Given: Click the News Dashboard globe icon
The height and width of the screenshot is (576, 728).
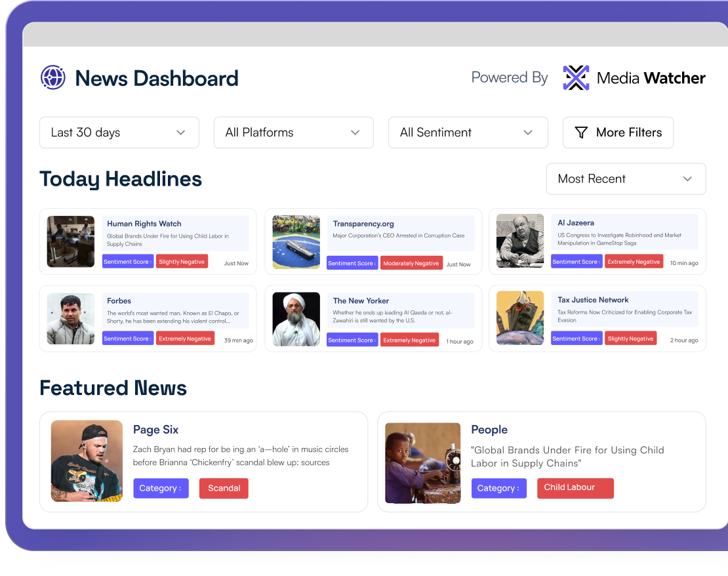Looking at the screenshot, I should pyautogui.click(x=53, y=77).
